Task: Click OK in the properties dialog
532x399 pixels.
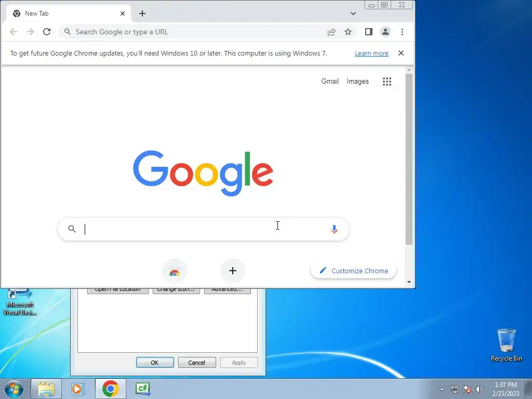Action: pos(155,362)
